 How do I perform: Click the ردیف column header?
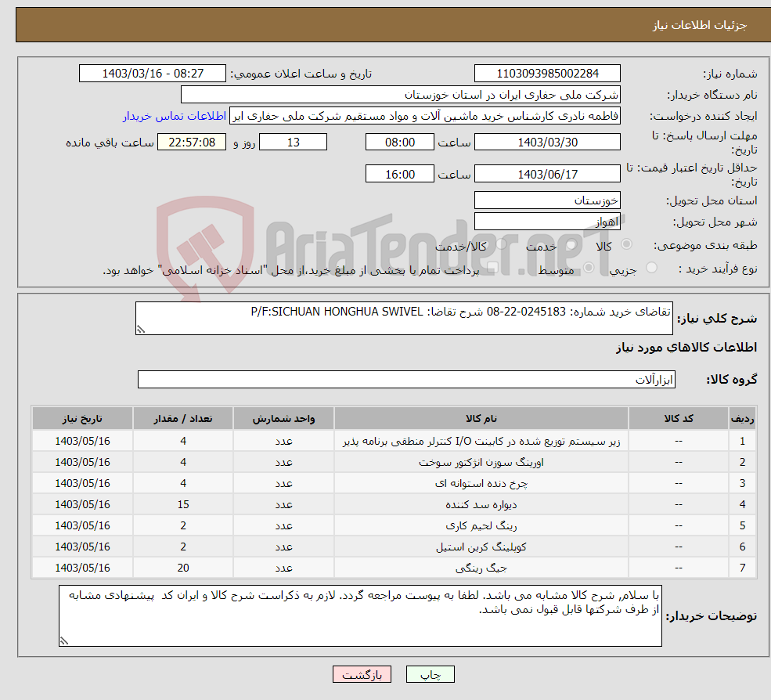[x=743, y=419]
